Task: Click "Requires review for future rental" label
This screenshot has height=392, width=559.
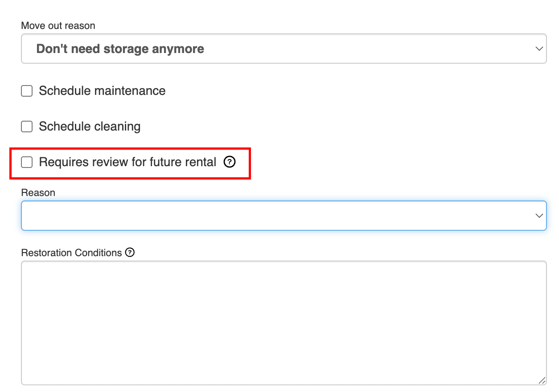Action: pyautogui.click(x=127, y=162)
